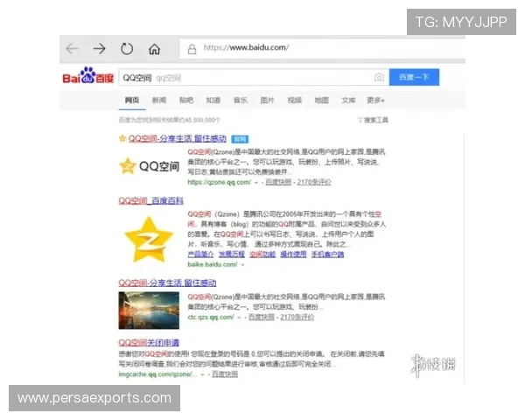
Task: Click the Baidu logo
Action: point(88,75)
